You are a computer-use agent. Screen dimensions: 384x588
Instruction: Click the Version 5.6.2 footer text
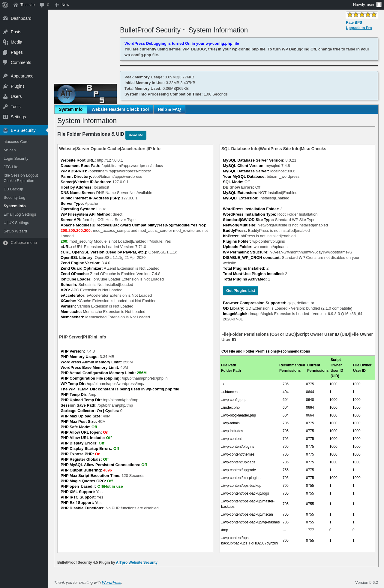pos(367,583)
